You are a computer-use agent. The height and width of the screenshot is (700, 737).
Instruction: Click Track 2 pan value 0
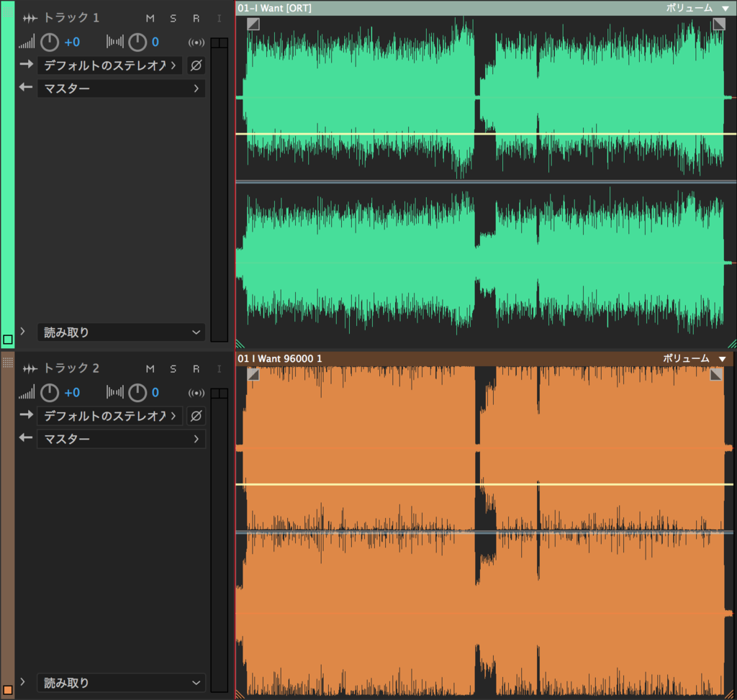pyautogui.click(x=155, y=393)
